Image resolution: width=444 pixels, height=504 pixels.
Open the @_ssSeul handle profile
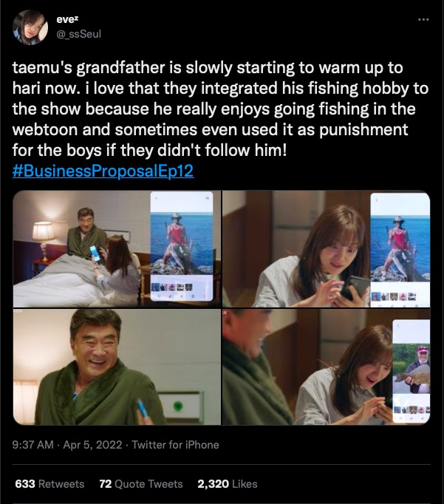pyautogui.click(x=79, y=34)
